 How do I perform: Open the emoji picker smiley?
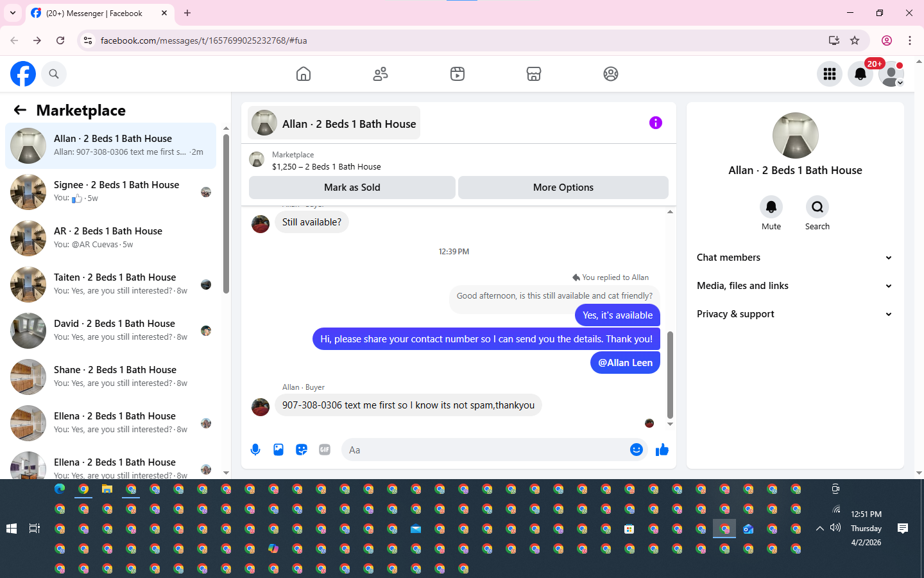[637, 450]
